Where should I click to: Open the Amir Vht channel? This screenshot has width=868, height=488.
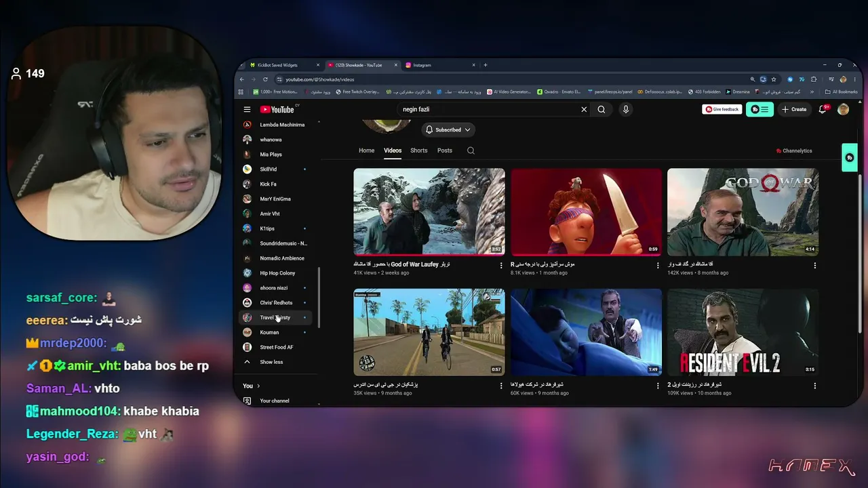pos(275,214)
